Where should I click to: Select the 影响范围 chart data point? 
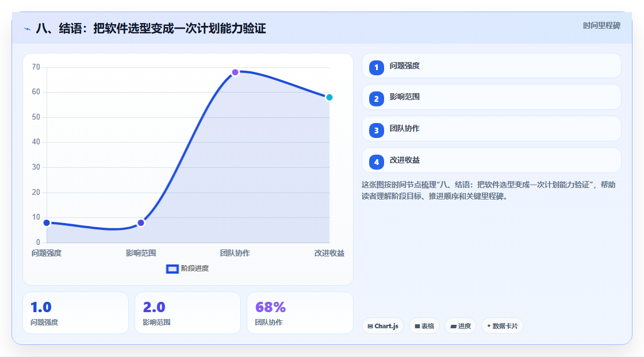141,222
